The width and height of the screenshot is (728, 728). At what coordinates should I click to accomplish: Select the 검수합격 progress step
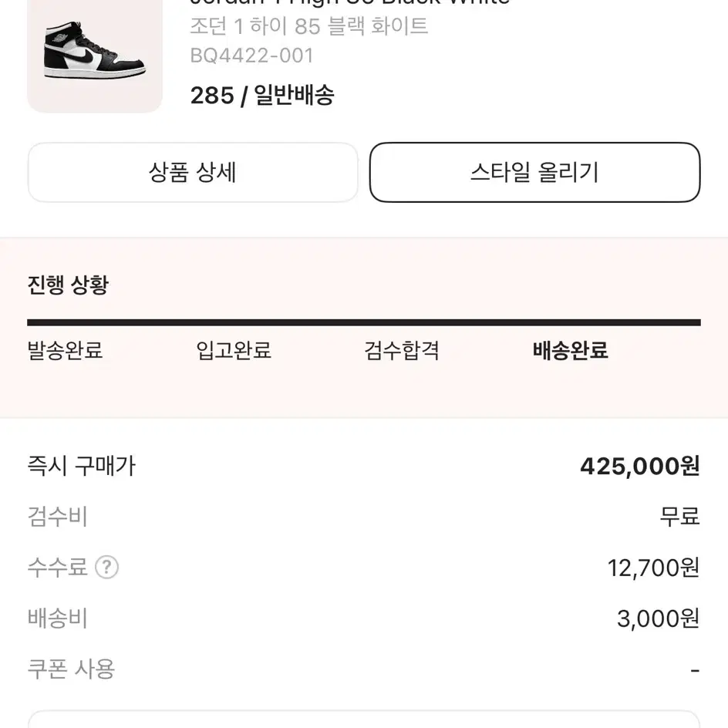pos(402,350)
